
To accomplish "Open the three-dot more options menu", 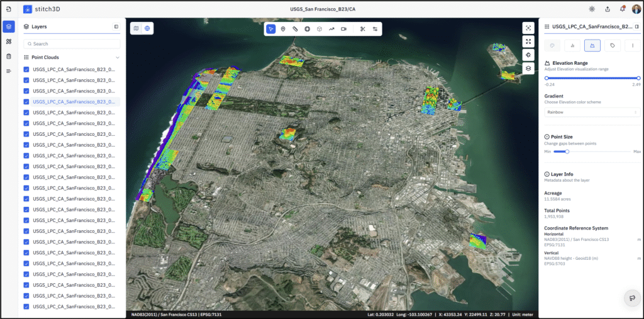I will coord(632,45).
